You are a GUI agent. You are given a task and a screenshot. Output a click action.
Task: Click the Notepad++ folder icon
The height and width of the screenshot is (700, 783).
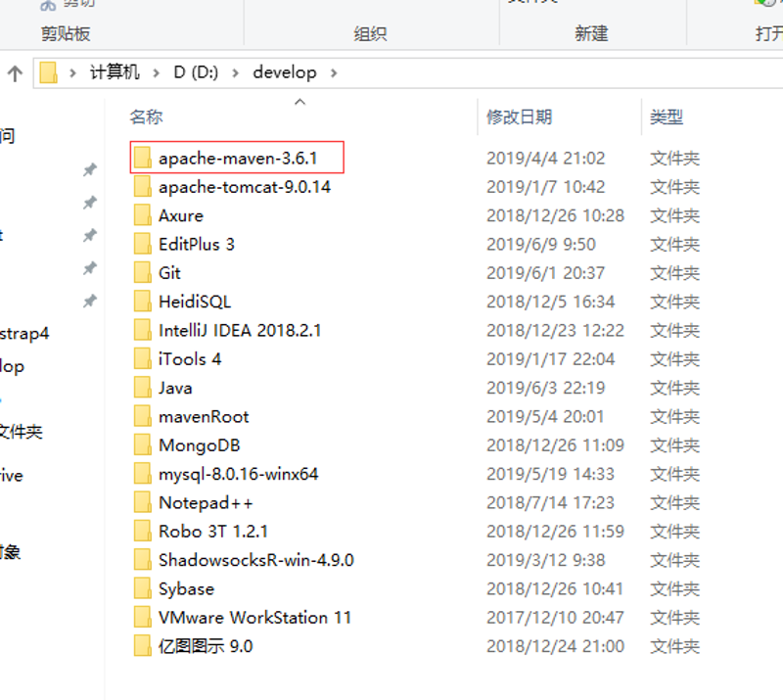click(x=142, y=502)
